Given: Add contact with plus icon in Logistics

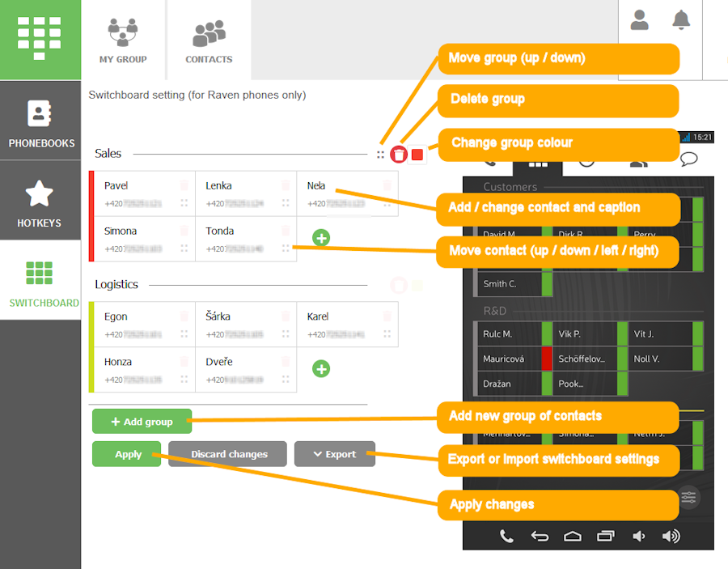Looking at the screenshot, I should (x=321, y=369).
